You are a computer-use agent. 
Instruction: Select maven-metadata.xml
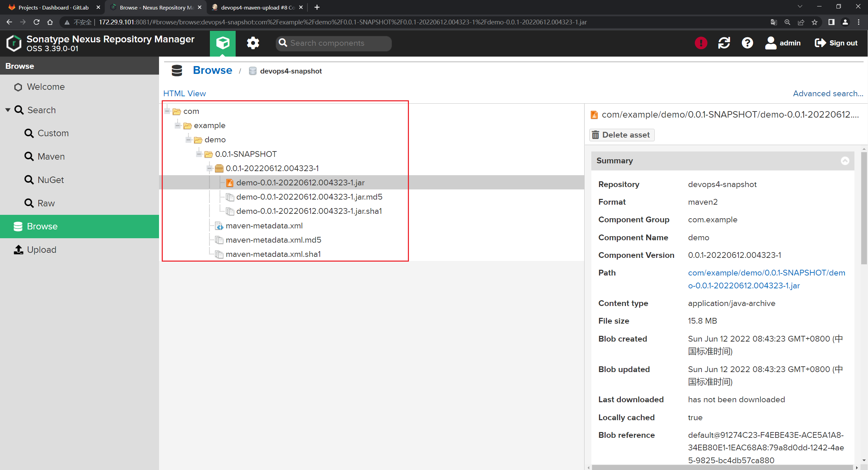click(264, 226)
